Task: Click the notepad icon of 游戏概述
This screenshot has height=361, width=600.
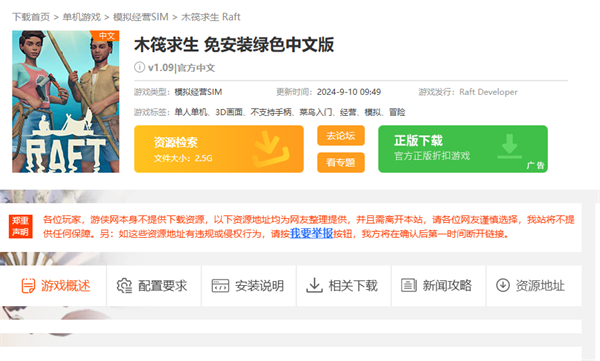Action: 28,286
